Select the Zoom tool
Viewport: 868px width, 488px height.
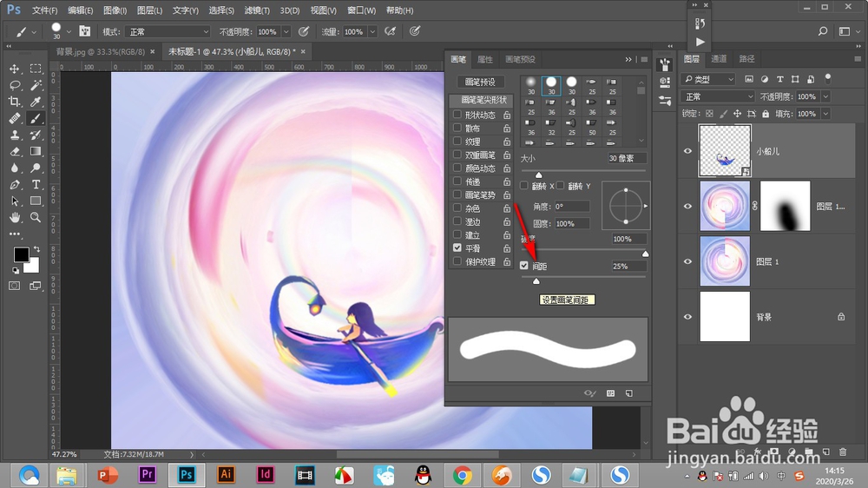point(36,217)
